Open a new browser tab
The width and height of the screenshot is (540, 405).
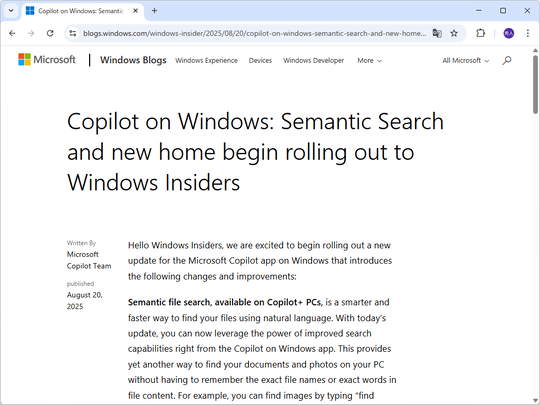click(154, 11)
